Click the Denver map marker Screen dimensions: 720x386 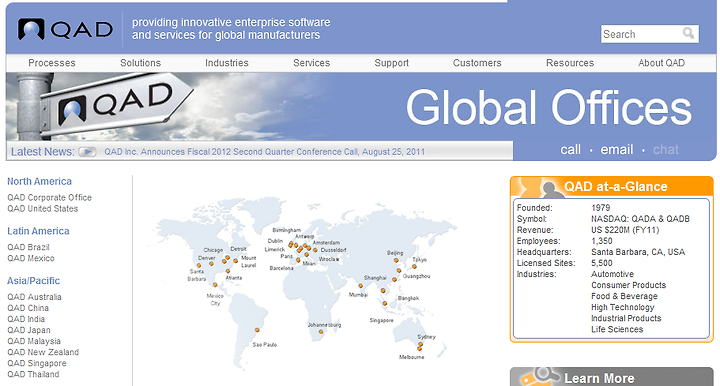click(211, 263)
